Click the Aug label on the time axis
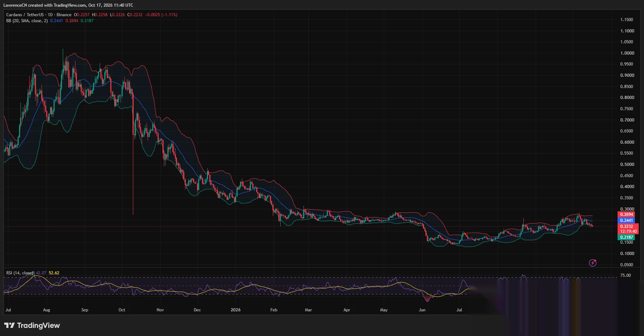 (47, 310)
